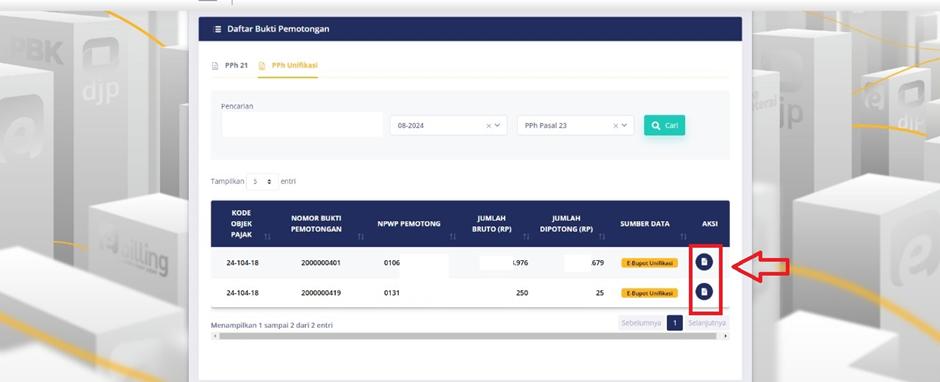Click Jumlah Bruto value ending 976
Viewport: 940px width, 382px height.
tap(521, 263)
